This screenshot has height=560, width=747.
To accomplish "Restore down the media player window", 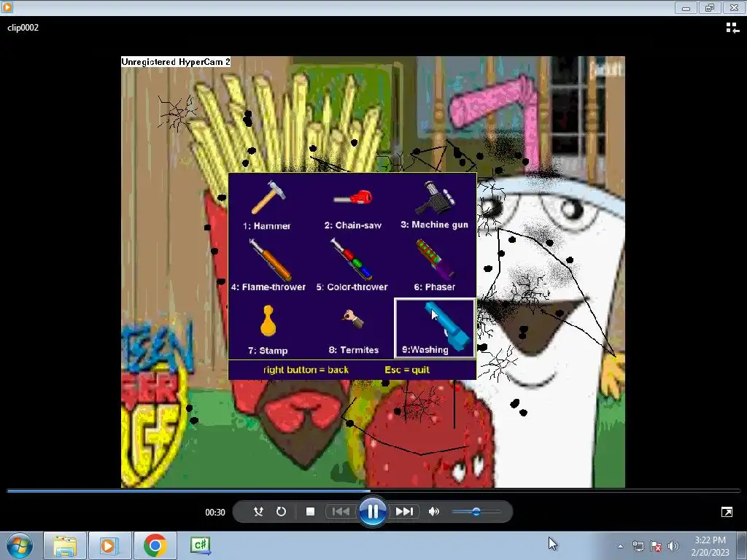I will (x=710, y=7).
